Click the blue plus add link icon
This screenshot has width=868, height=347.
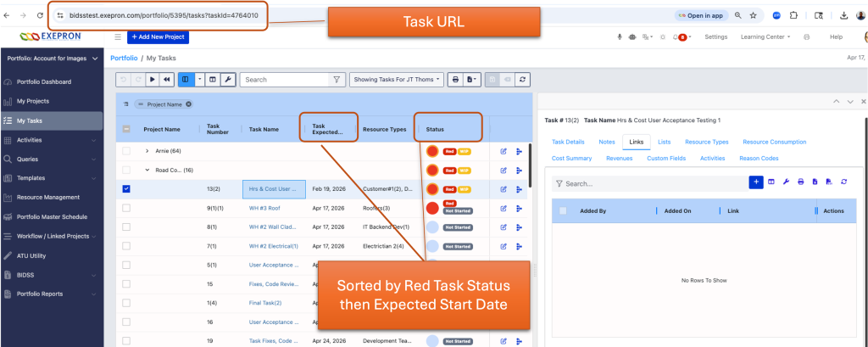[755, 182]
